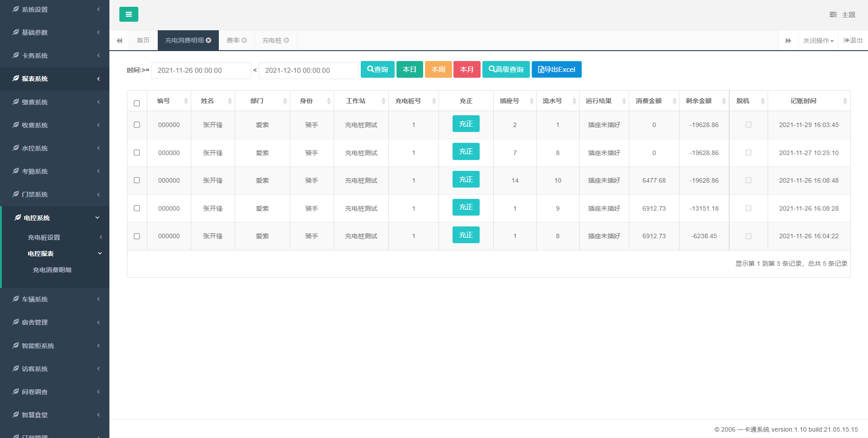Close the 费率 tab using its x icon
The image size is (868, 438).
pyautogui.click(x=244, y=40)
